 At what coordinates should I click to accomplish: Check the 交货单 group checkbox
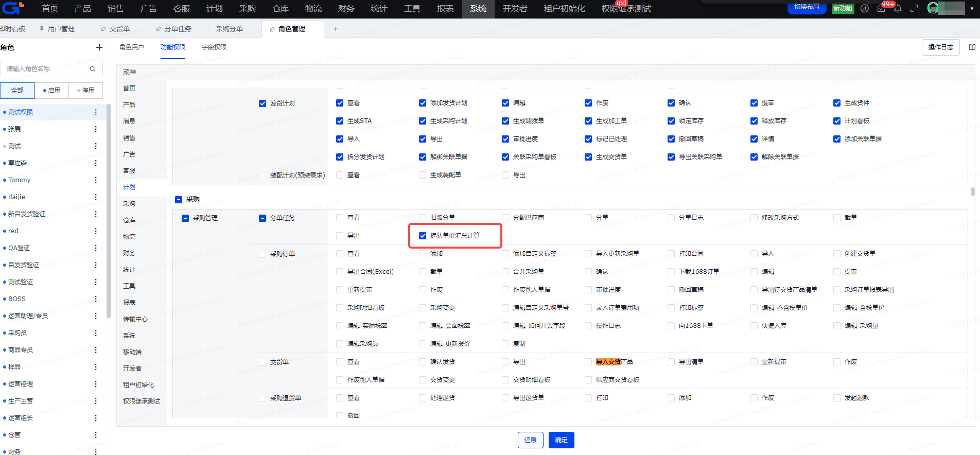(x=262, y=362)
